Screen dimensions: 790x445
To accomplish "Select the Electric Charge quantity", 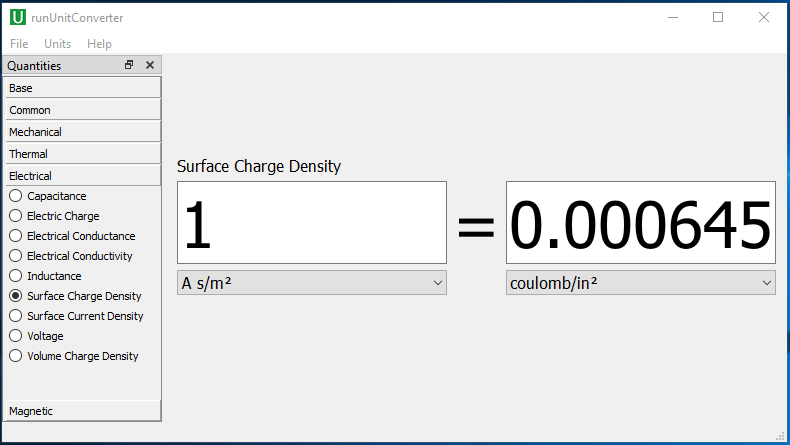I will (16, 216).
